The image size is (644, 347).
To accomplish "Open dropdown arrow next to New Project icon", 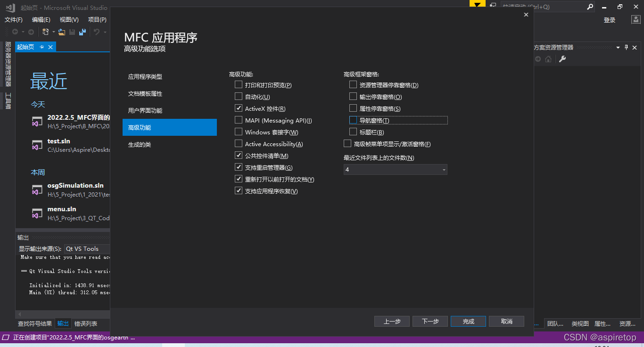I will tap(53, 32).
